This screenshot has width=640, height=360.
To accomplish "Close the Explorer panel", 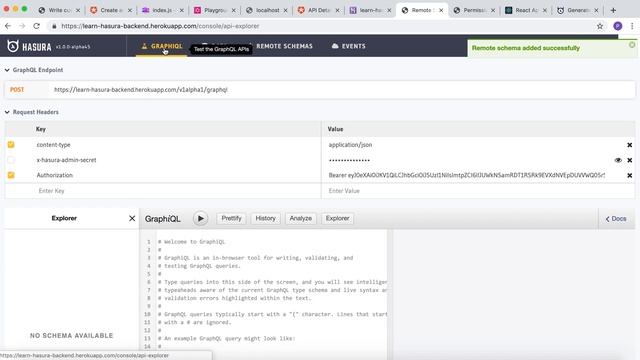I will point(132,218).
